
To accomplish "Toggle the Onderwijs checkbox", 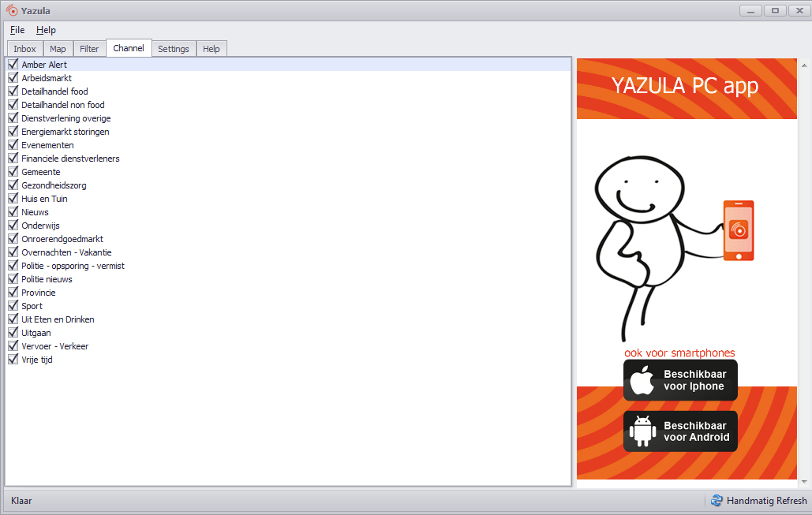I will tap(13, 225).
